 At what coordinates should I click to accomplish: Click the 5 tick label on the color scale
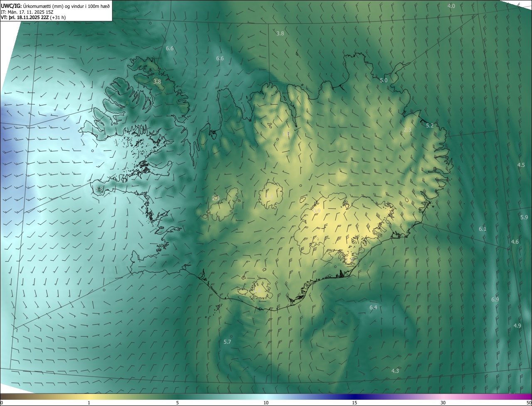click(177, 403)
